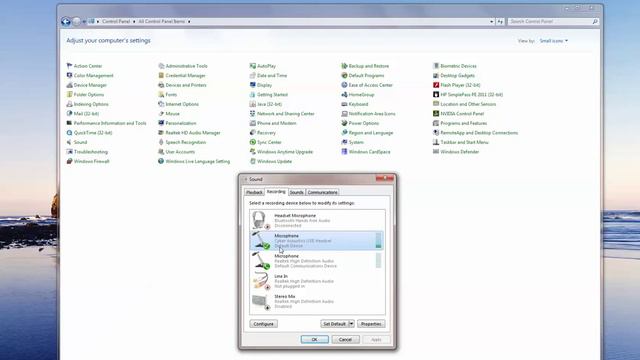
Task: Open Taskbar and Start Menu link
Action: (x=464, y=142)
